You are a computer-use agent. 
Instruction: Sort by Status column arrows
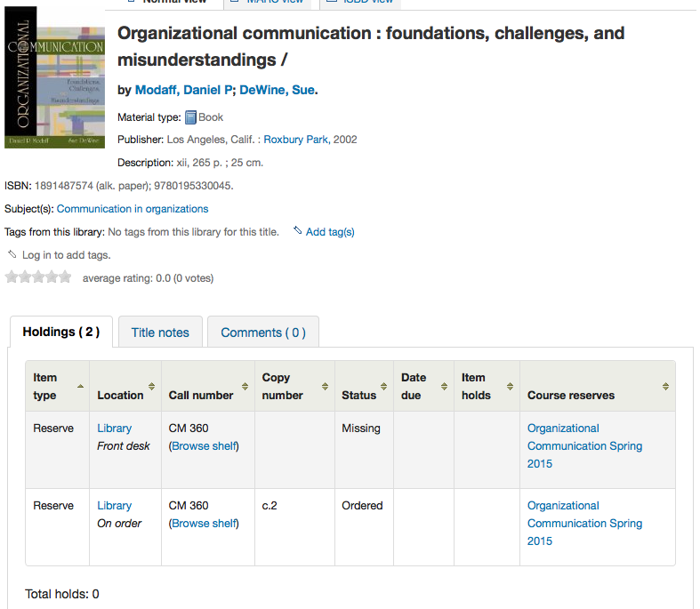point(383,386)
